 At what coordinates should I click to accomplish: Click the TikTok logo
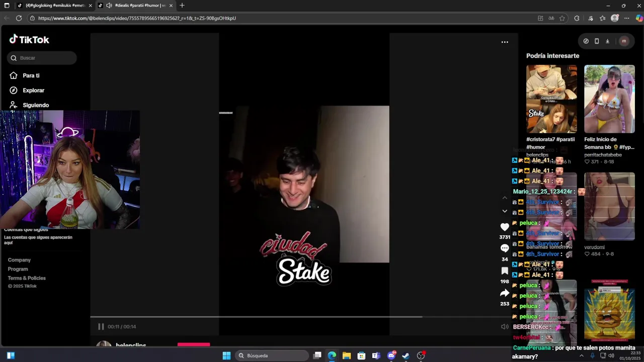(x=29, y=39)
